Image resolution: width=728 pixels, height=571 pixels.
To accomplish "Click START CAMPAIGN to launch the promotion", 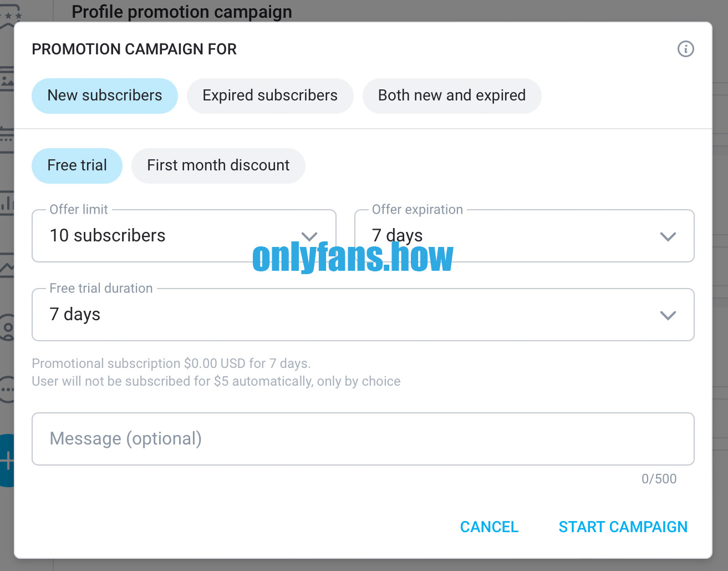I will pos(622,527).
